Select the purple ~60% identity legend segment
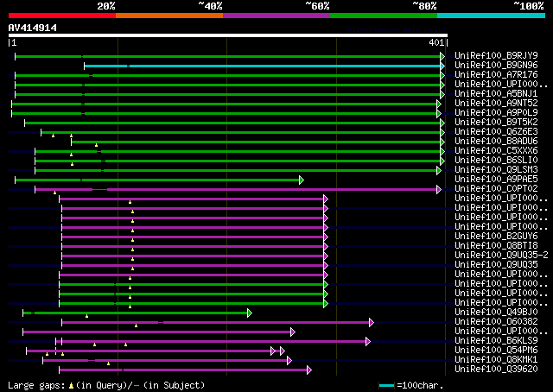This screenshot has height=392, width=553. tap(276, 15)
